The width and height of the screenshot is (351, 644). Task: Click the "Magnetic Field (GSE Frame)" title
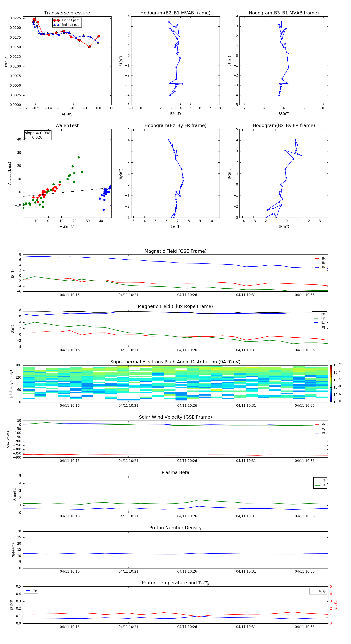click(175, 251)
